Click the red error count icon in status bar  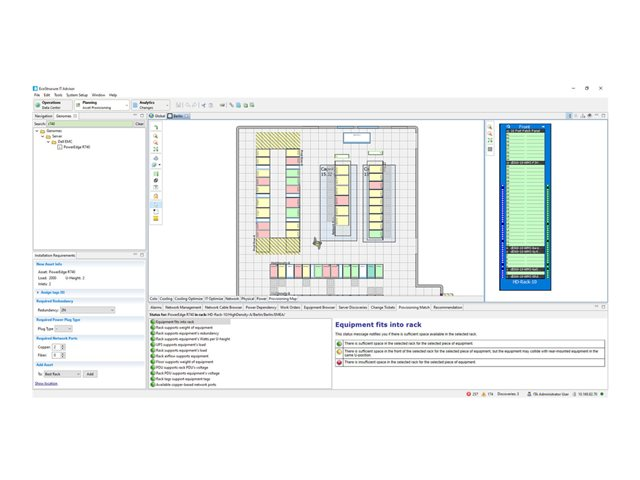coord(468,395)
